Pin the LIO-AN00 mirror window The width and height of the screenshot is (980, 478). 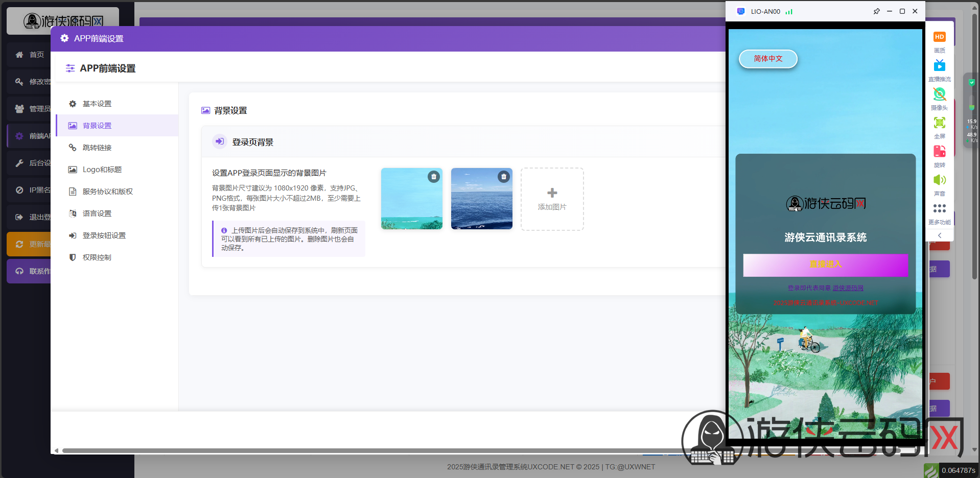pyautogui.click(x=877, y=11)
